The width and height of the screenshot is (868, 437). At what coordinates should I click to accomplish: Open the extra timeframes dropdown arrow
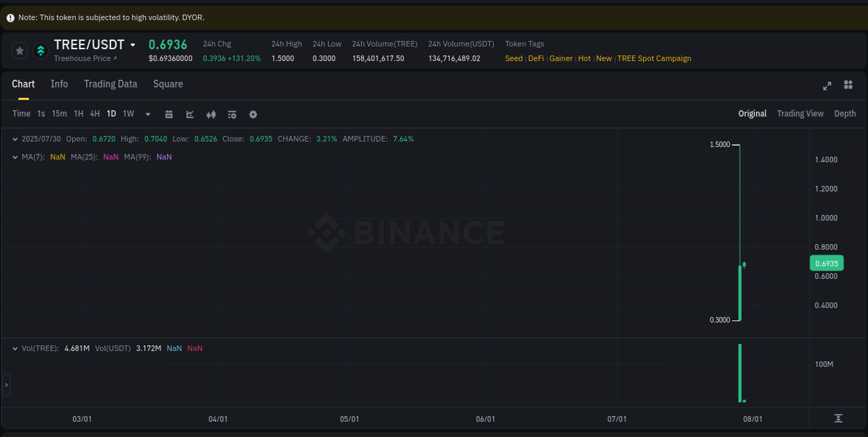pyautogui.click(x=147, y=114)
